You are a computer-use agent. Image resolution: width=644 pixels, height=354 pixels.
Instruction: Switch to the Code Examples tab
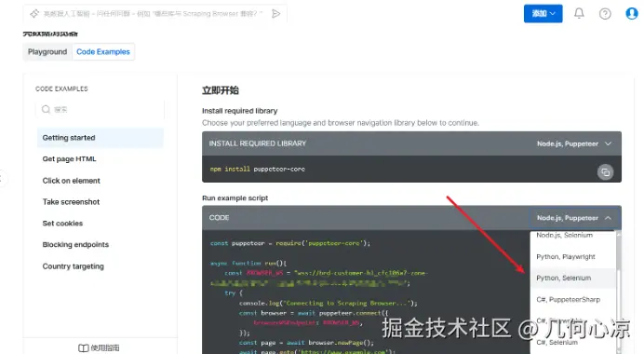click(103, 52)
